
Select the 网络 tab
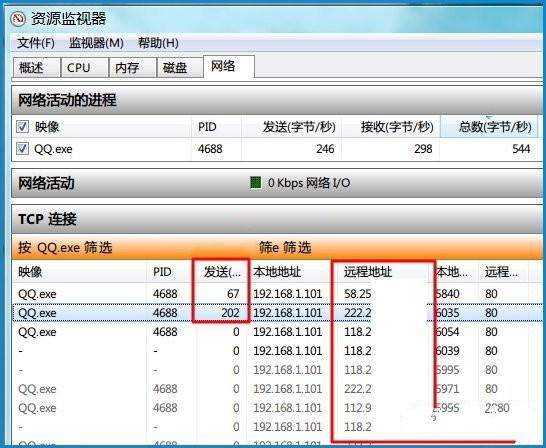229,66
